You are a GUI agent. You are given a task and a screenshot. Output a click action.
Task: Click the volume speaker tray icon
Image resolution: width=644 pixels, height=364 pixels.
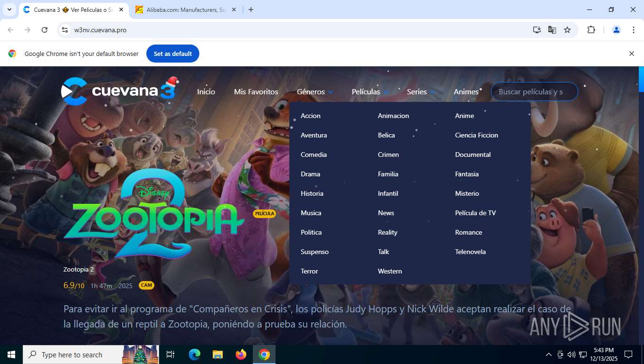pos(571,355)
